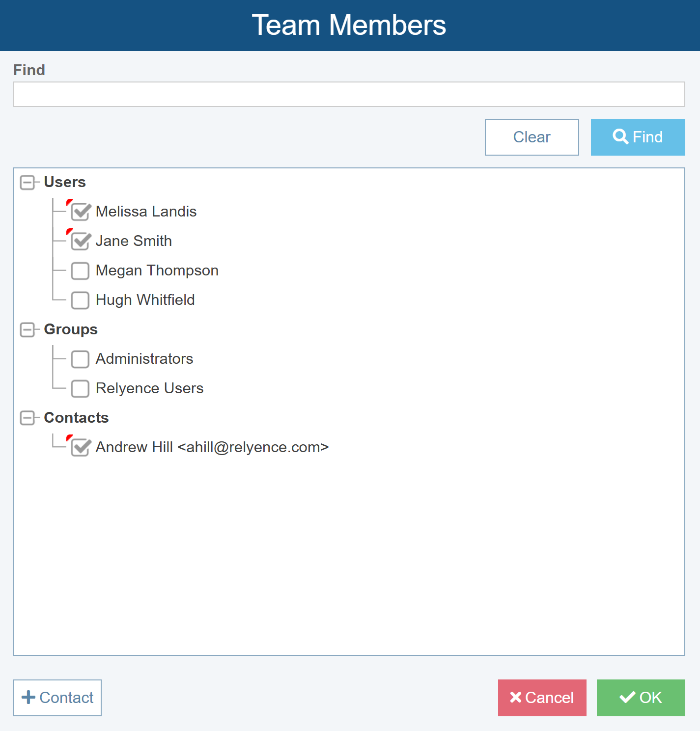This screenshot has width=700, height=731.
Task: Deselect the Andrew Hill contact checkbox
Action: click(80, 448)
